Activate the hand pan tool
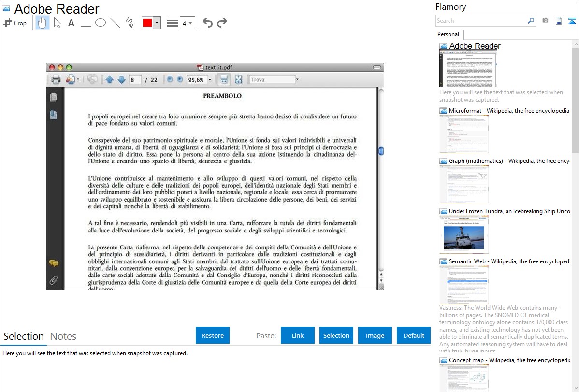 [43, 23]
